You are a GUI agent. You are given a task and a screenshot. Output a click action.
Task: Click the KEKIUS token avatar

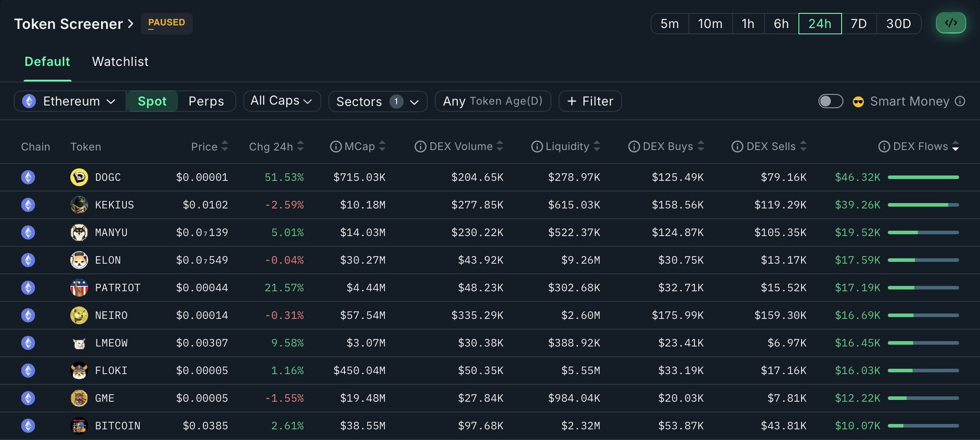(x=79, y=205)
